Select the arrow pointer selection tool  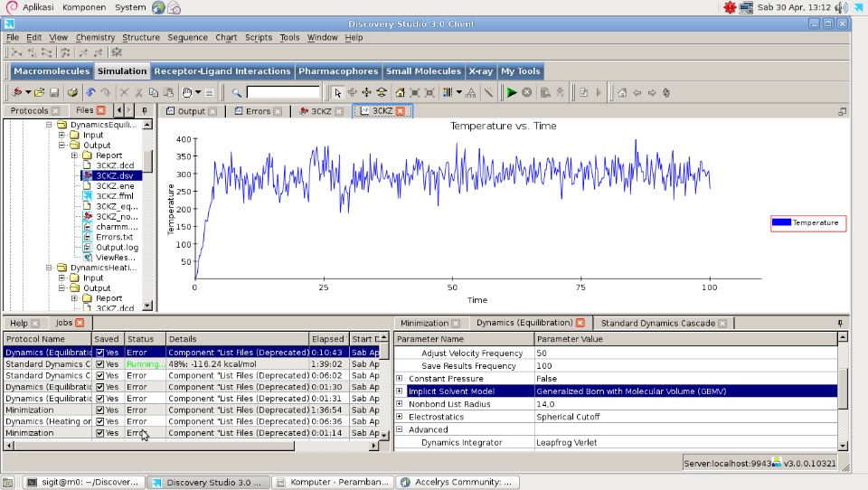[337, 92]
